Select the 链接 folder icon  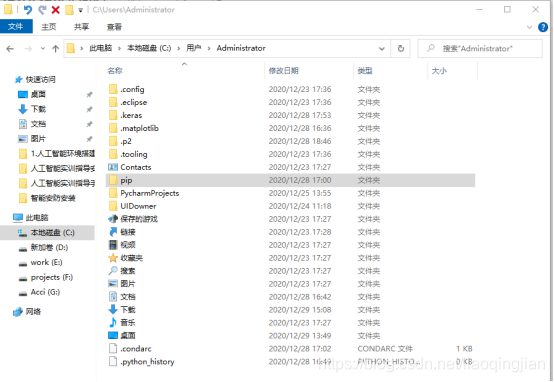(x=113, y=232)
